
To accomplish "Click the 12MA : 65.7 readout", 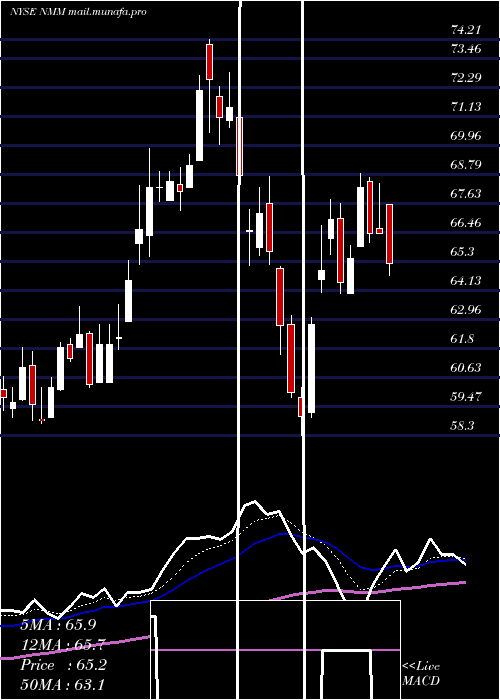I will point(63,645).
